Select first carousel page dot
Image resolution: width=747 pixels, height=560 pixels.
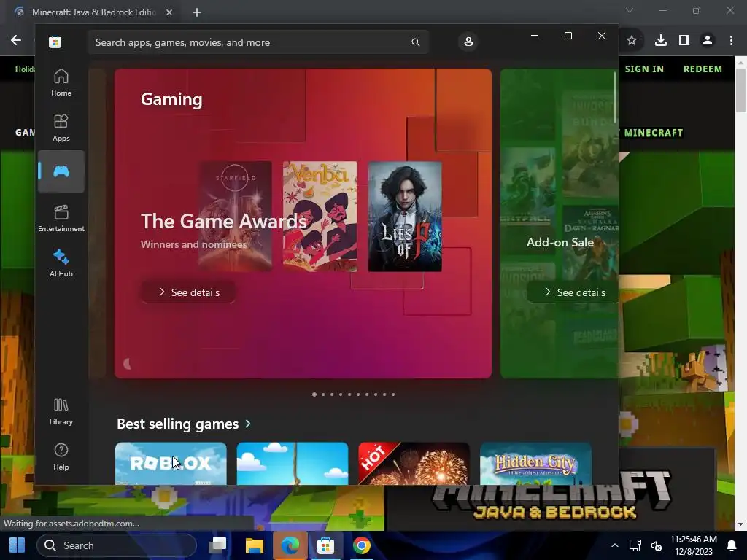(x=314, y=394)
